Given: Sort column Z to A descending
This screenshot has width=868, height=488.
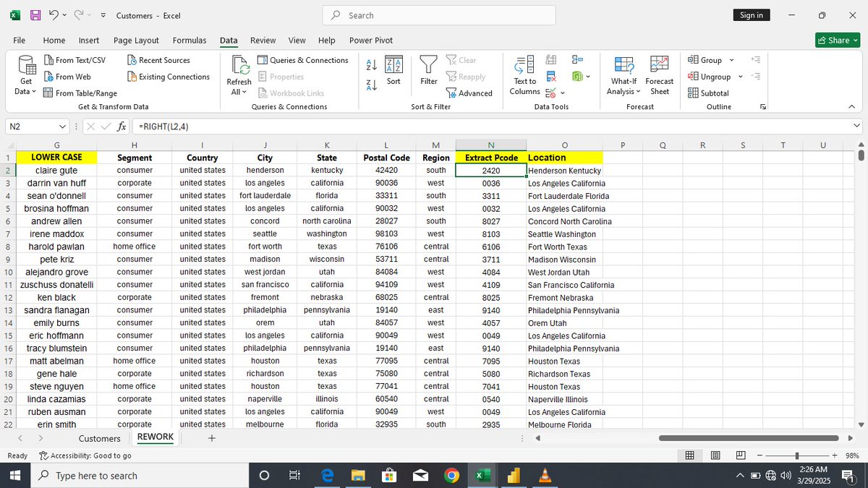Looking at the screenshot, I should 372,85.
